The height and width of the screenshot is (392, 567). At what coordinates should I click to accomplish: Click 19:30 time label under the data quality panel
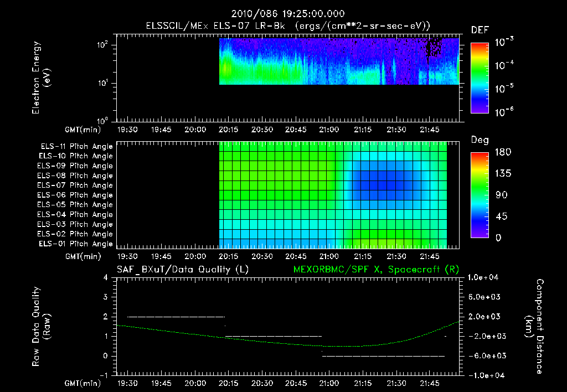127,384
